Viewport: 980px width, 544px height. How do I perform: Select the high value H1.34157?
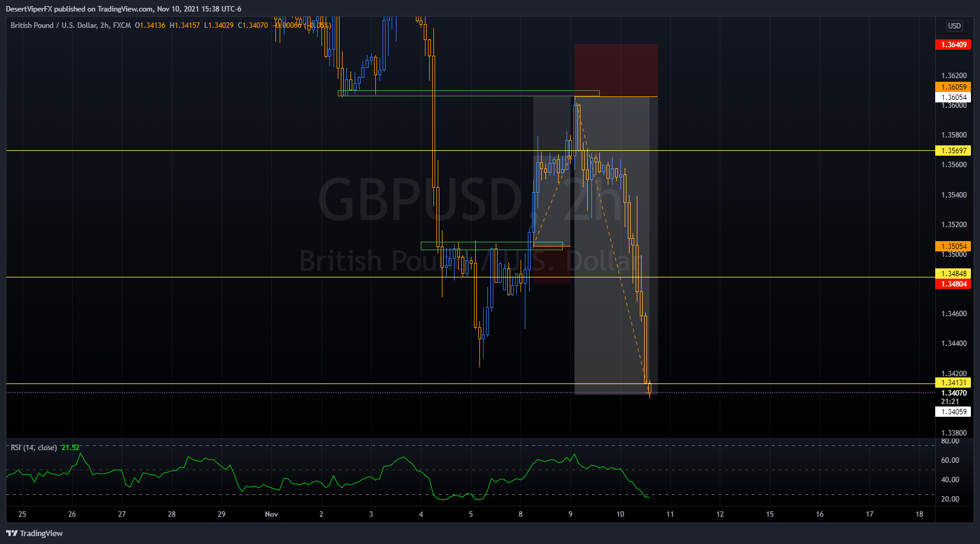[x=185, y=25]
